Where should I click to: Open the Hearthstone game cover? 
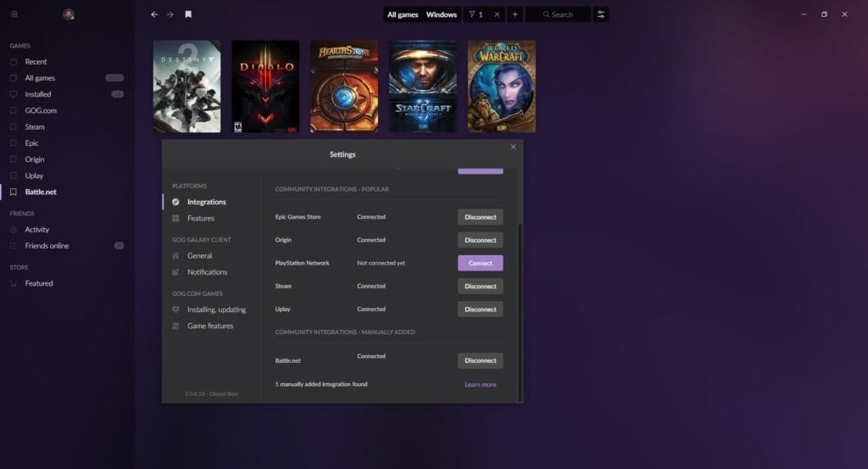point(344,87)
